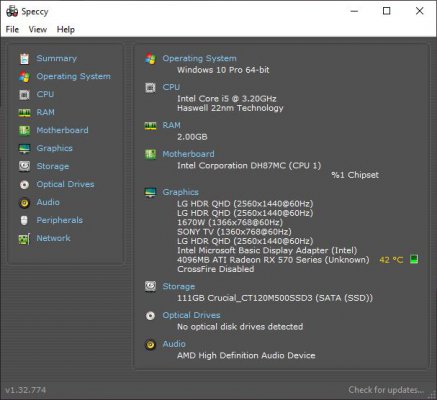Click 'SONY TV (1360x768@60Hz)' display entry
The height and width of the screenshot is (400, 437).
[x=234, y=232]
